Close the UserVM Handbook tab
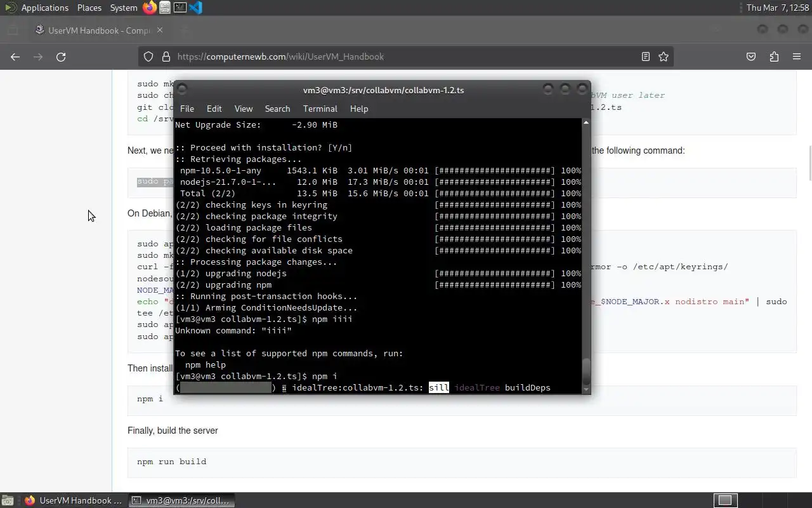Viewport: 812px width, 508px height. pos(160,30)
